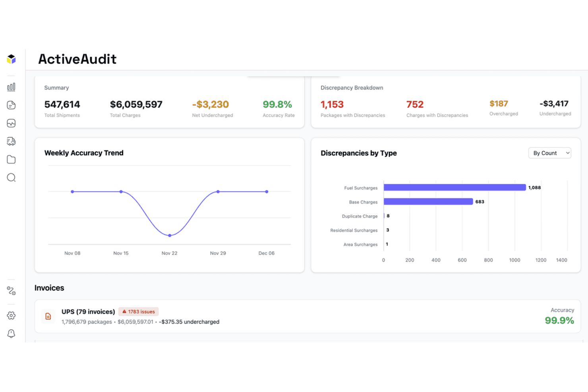Select the Nov 22 data point on trend line

170,236
